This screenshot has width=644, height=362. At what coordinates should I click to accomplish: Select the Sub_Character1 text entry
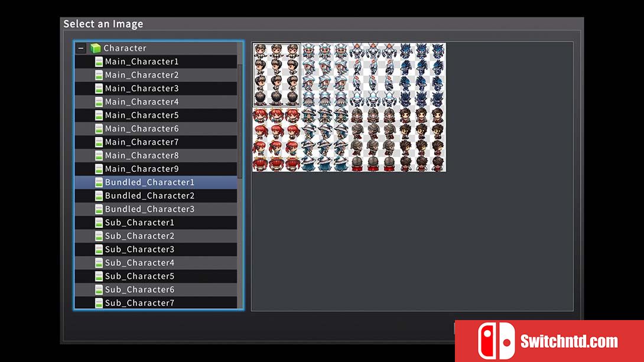click(139, 223)
